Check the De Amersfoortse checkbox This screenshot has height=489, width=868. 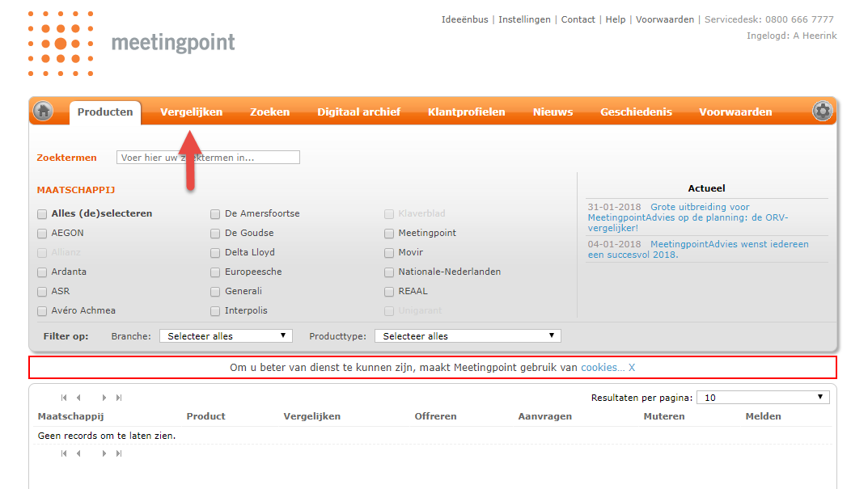[x=215, y=214]
